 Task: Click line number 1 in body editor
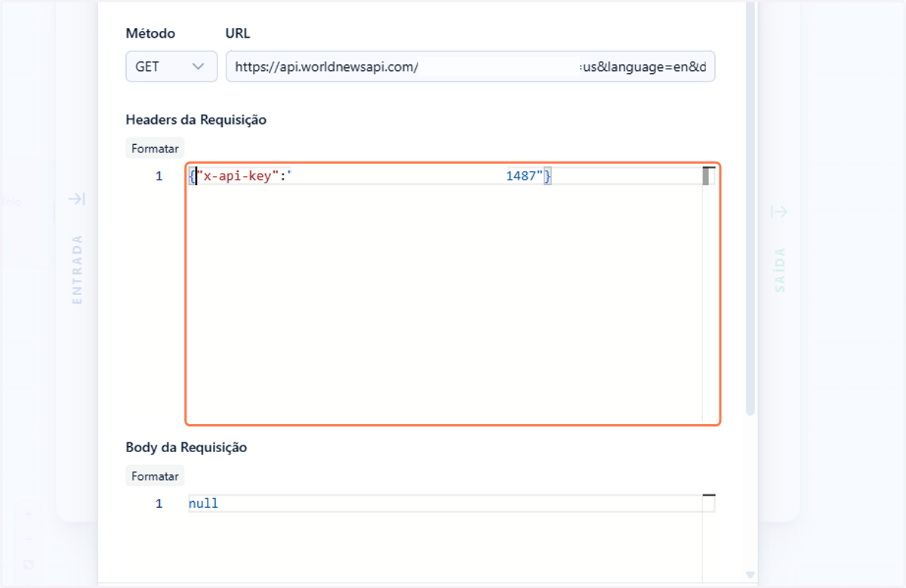(159, 503)
